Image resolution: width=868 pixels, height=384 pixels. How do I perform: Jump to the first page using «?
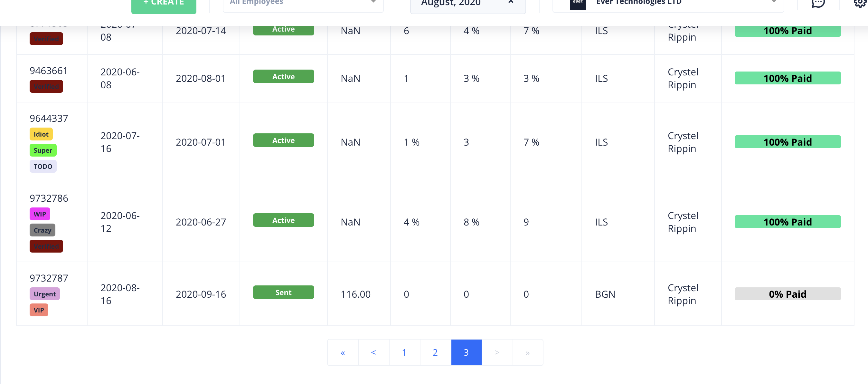coord(343,352)
